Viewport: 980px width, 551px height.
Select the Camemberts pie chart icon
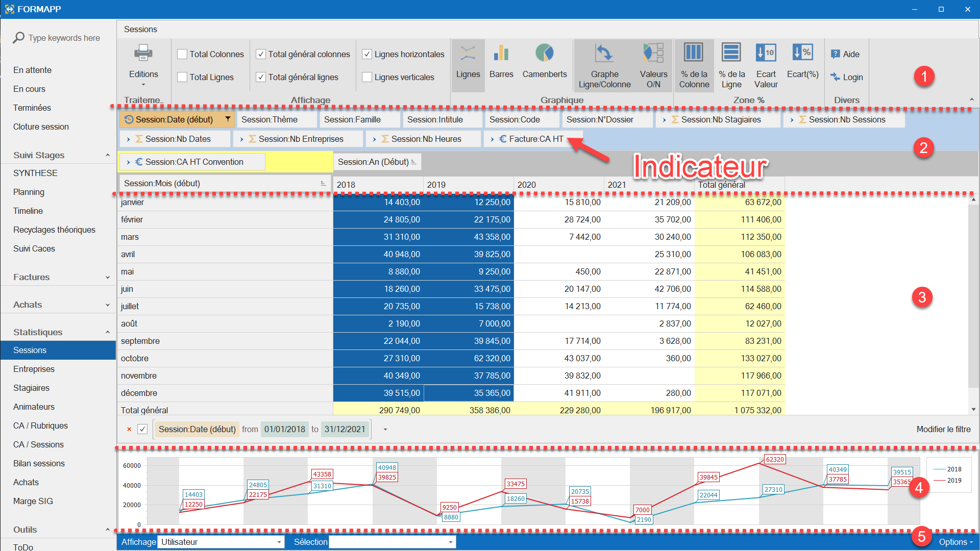tap(544, 53)
